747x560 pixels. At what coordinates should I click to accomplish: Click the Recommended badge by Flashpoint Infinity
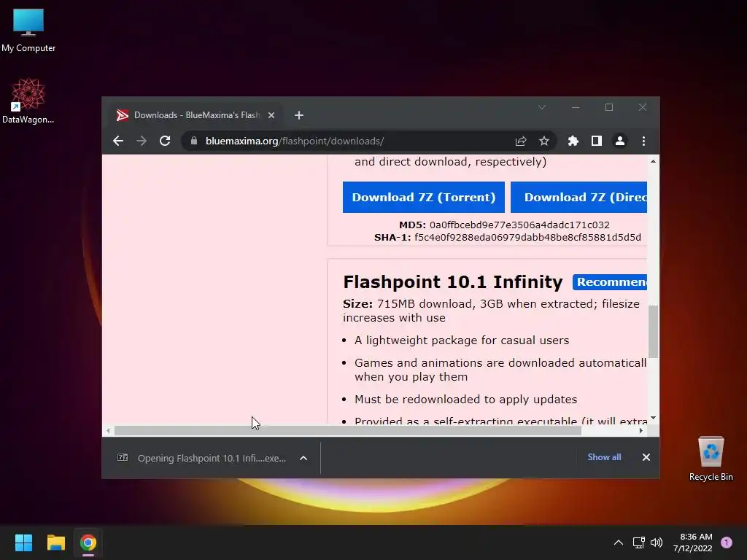[610, 282]
